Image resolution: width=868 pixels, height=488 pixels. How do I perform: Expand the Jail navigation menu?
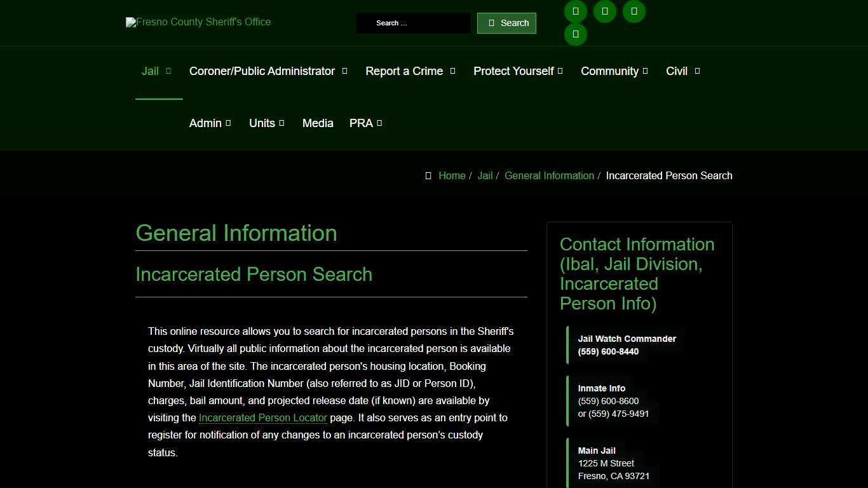point(150,71)
